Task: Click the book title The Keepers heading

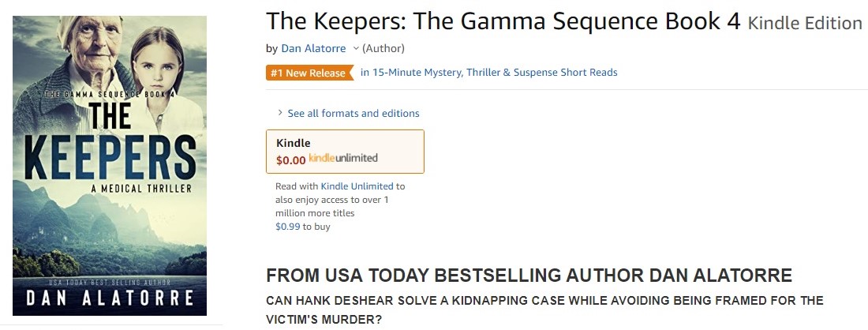Action: [503, 22]
